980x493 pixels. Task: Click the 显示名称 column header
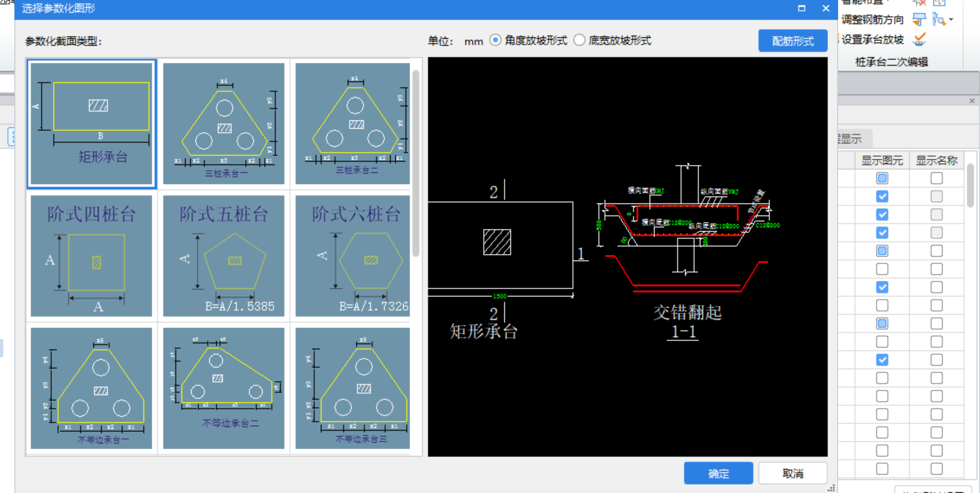click(x=936, y=160)
